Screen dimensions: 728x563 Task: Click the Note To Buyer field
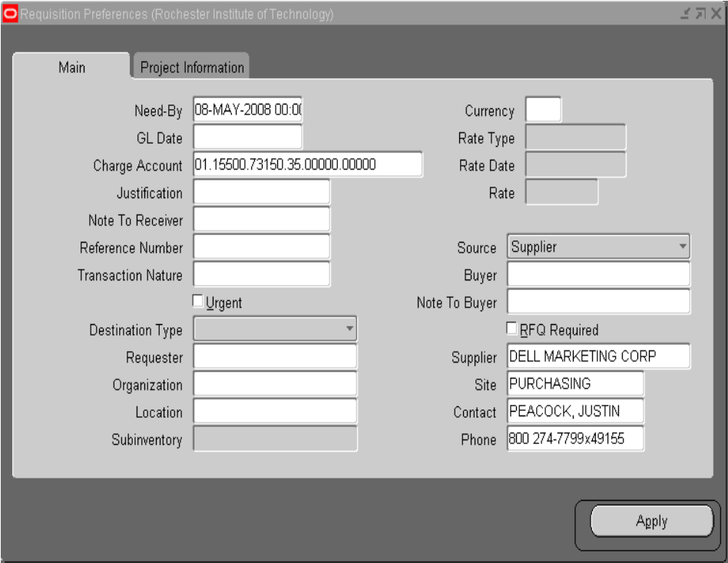598,302
